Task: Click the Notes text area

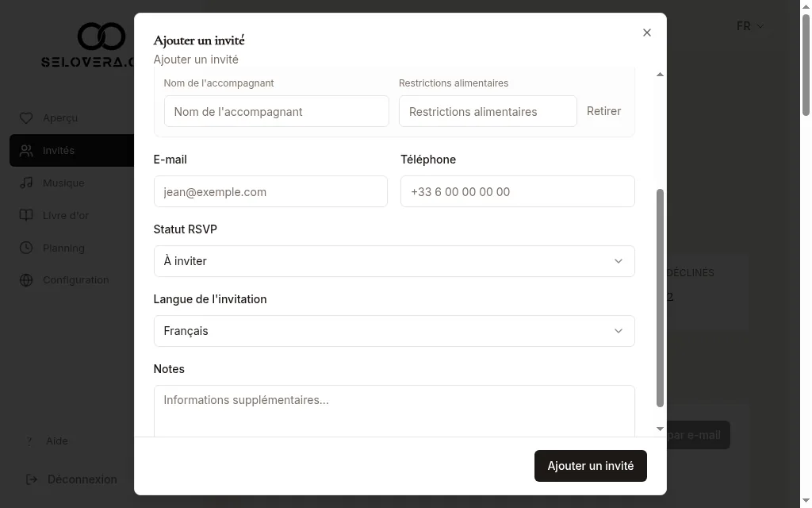Action: [394, 411]
